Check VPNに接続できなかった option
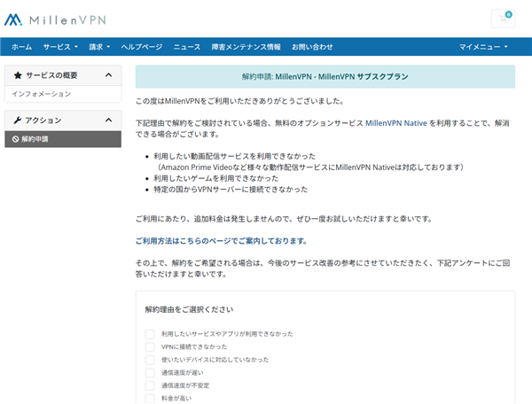532x404 pixels. [x=150, y=347]
